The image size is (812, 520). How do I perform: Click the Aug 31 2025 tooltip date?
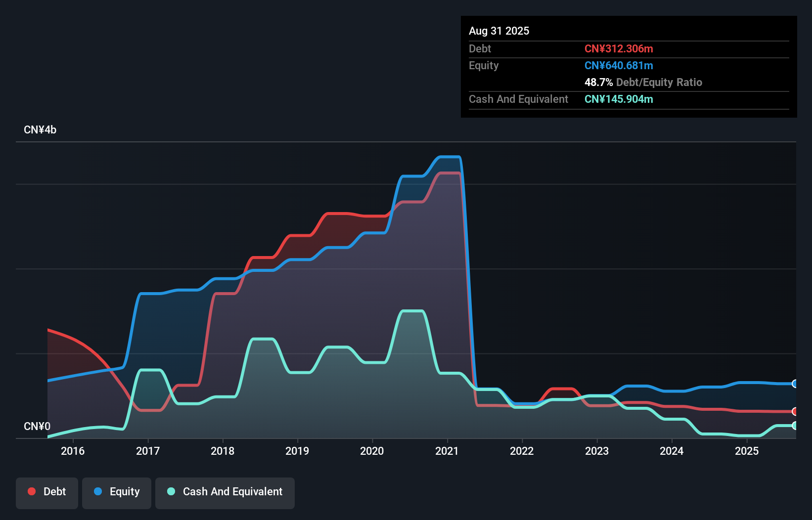click(x=499, y=31)
